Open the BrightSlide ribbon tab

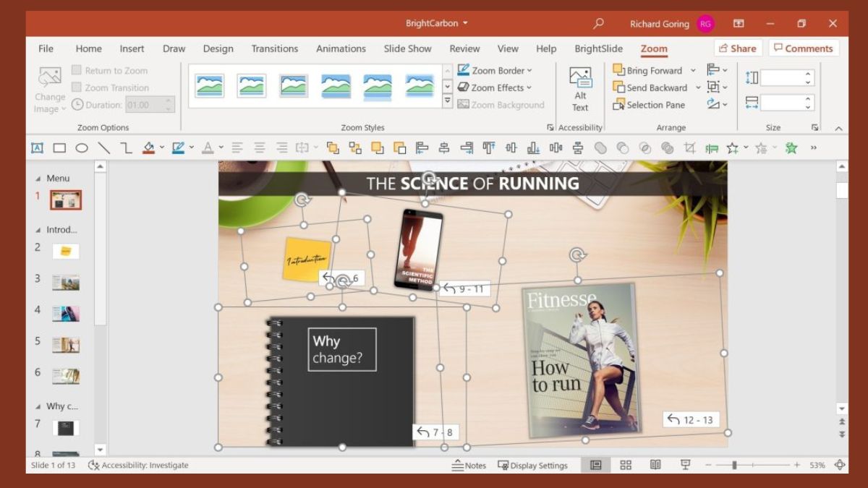click(598, 48)
